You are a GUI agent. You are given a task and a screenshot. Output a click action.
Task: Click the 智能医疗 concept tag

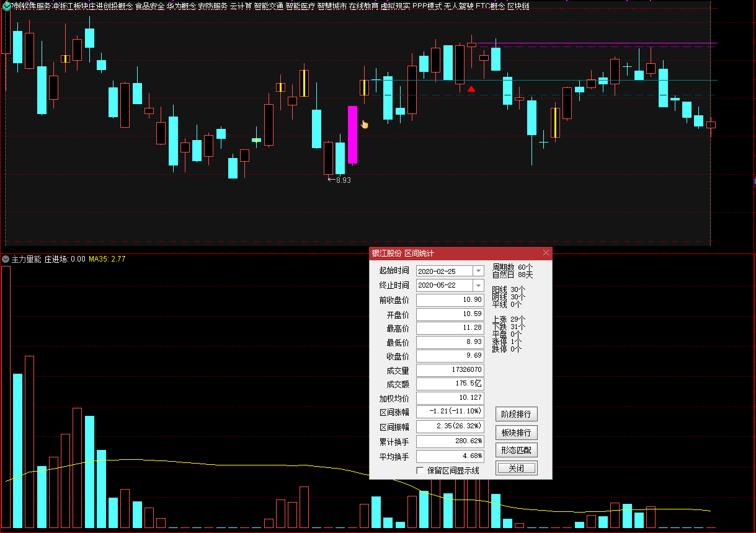(300, 6)
